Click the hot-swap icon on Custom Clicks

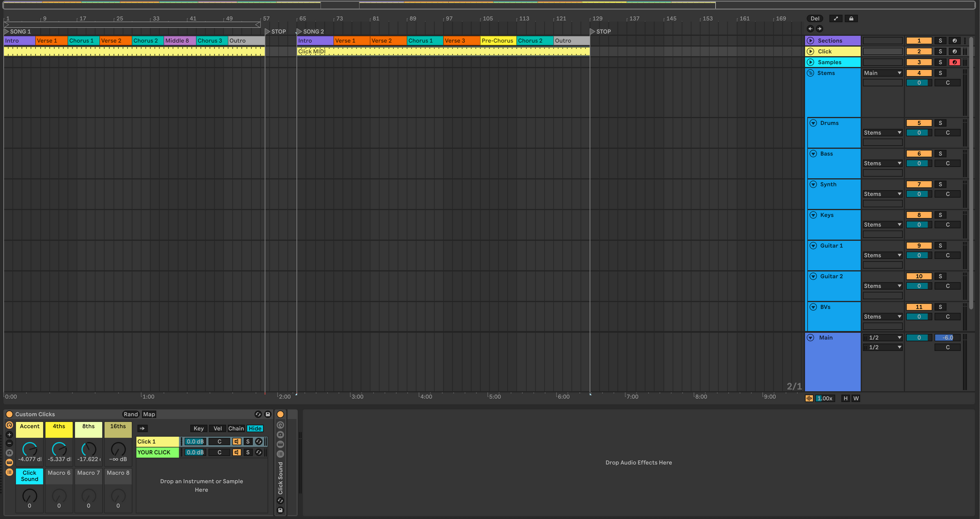[258, 414]
